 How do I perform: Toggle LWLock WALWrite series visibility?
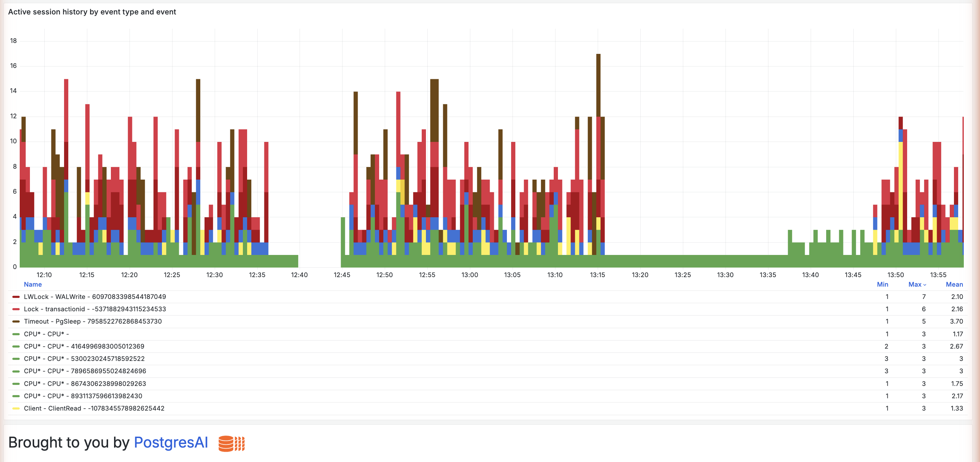coord(95,297)
